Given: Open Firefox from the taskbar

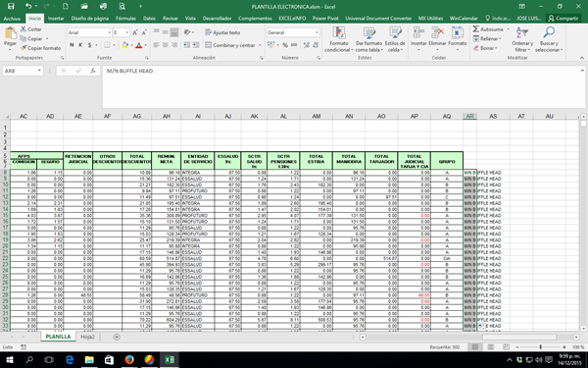Looking at the screenshot, I should pos(129,360).
